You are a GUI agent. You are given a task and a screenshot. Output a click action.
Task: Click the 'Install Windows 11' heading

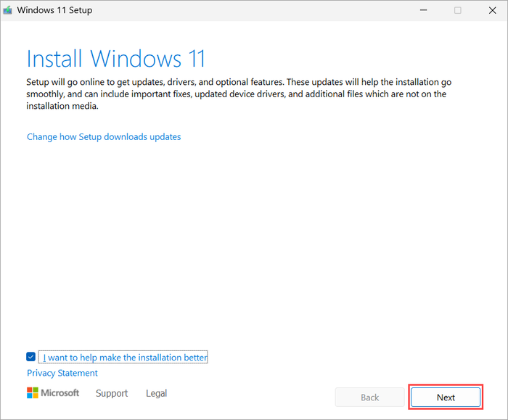pos(116,58)
